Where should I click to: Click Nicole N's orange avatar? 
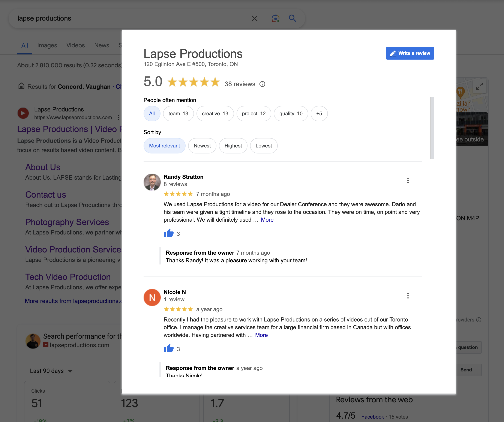[152, 297]
